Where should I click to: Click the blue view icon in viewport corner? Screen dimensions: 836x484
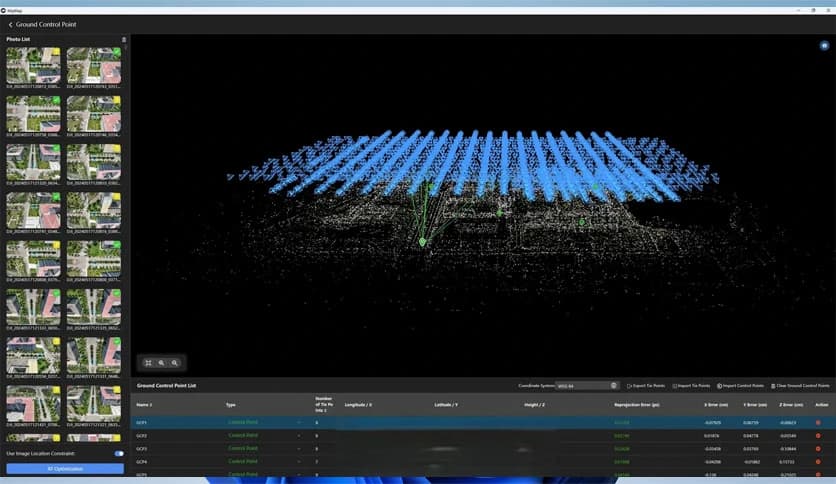pyautogui.click(x=824, y=45)
